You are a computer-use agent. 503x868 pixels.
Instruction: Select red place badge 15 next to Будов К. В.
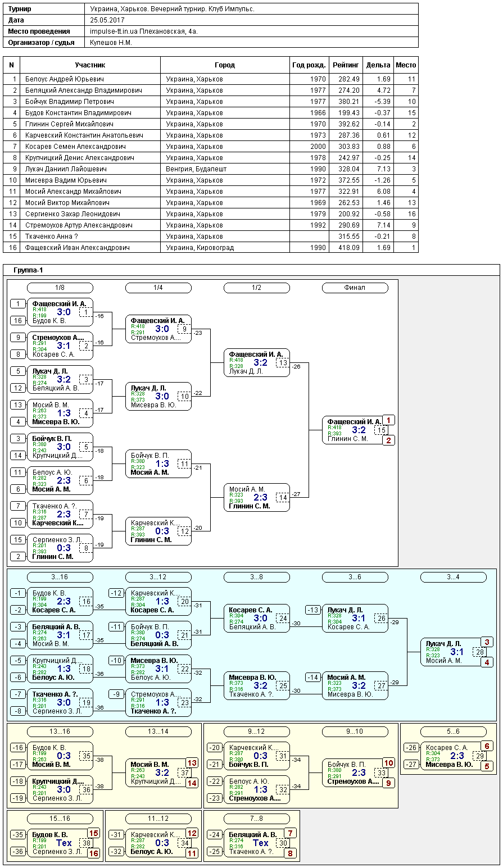pyautogui.click(x=93, y=833)
